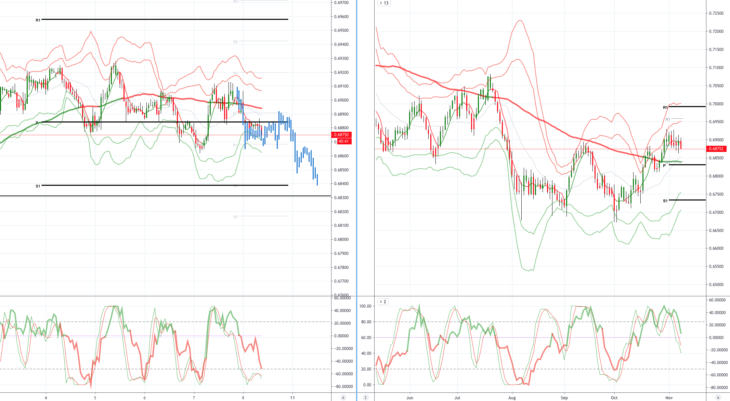Image resolution: width=730 pixels, height=401 pixels.
Task: Select the S1 pivot line on left chart
Action: tap(164, 185)
